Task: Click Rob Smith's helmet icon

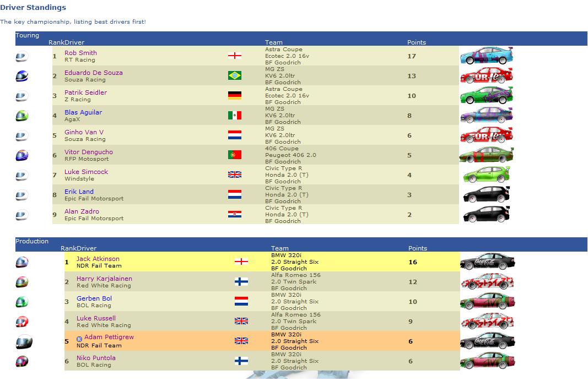Action: 21,56
